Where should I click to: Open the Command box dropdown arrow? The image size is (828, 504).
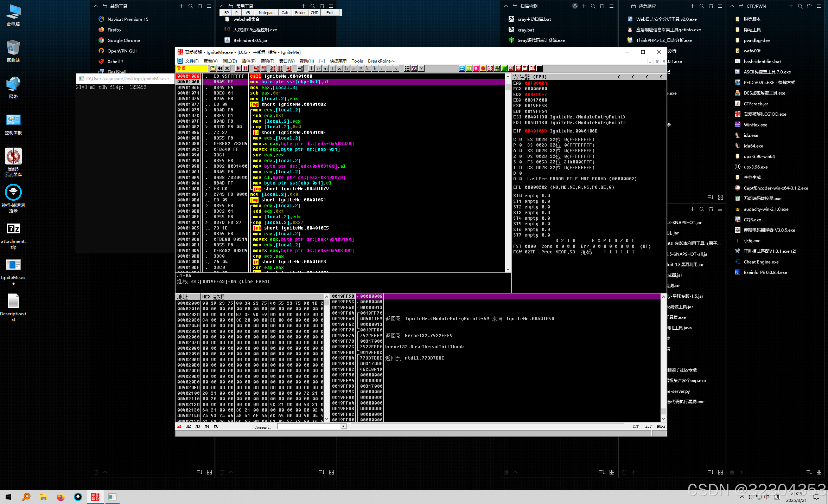[343, 426]
